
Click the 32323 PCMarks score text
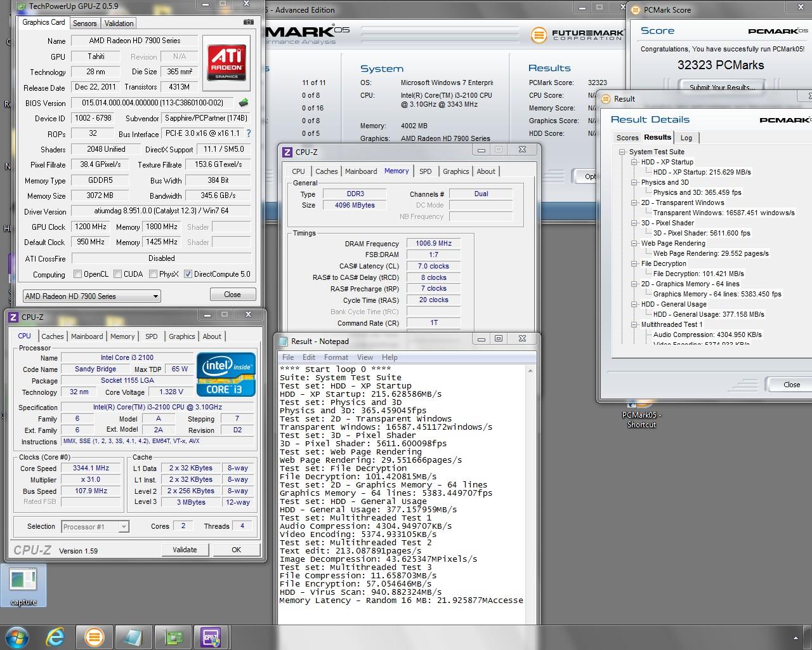tap(721, 65)
